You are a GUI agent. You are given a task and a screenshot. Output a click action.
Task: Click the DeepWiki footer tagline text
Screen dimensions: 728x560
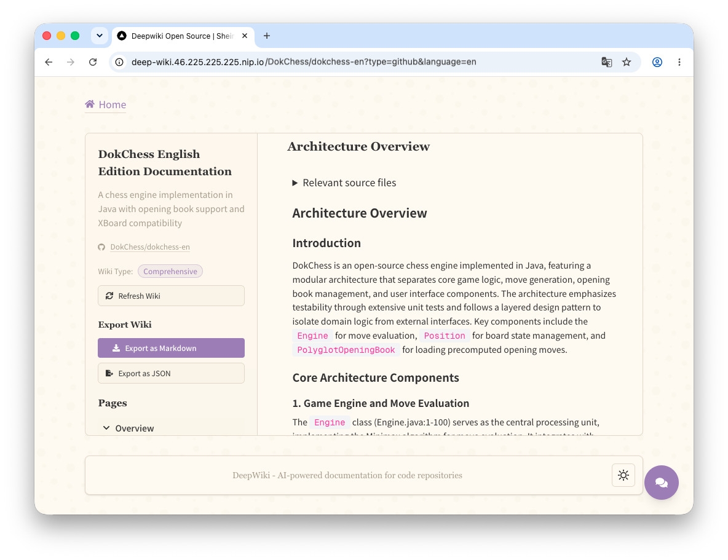[x=347, y=476]
